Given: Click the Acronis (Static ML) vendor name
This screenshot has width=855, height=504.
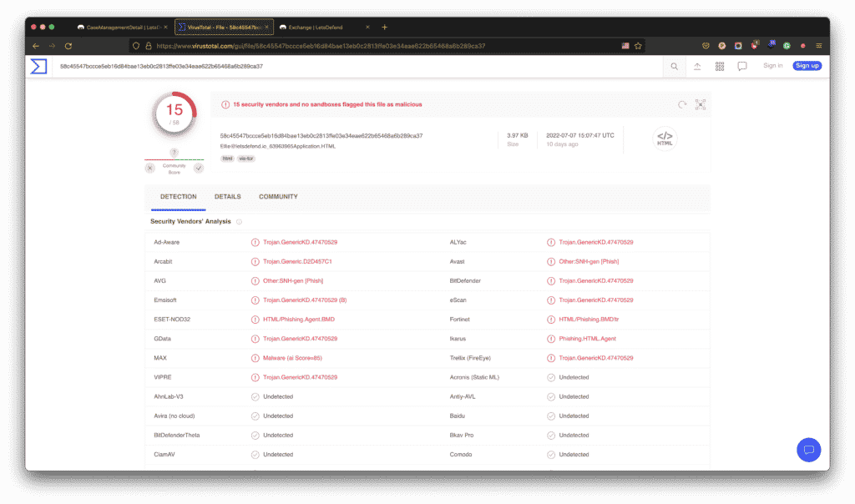Looking at the screenshot, I should (474, 378).
